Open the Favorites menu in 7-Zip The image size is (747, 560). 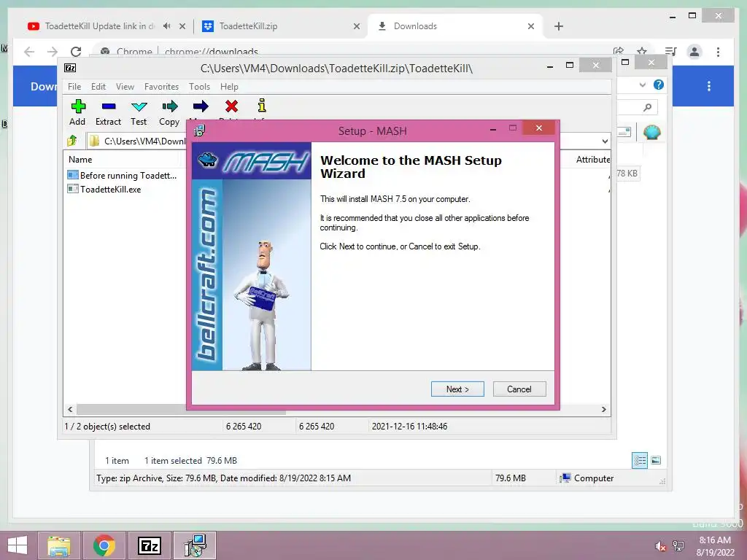tap(161, 87)
